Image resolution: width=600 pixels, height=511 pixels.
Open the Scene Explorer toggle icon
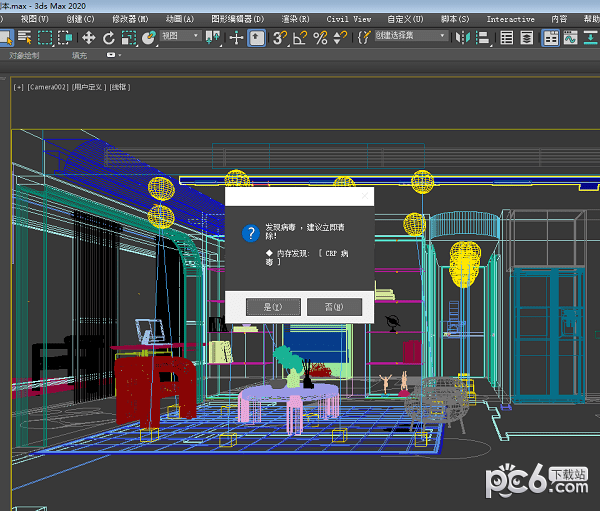506,37
